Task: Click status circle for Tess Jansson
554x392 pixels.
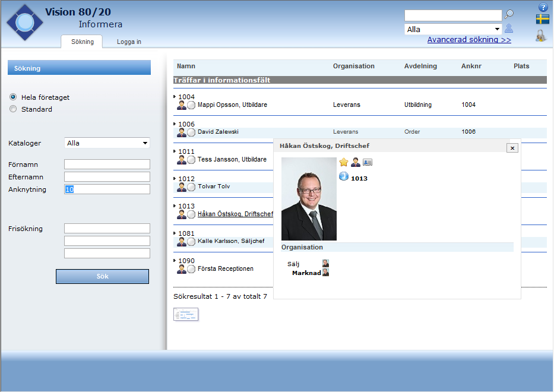Action: tap(191, 160)
